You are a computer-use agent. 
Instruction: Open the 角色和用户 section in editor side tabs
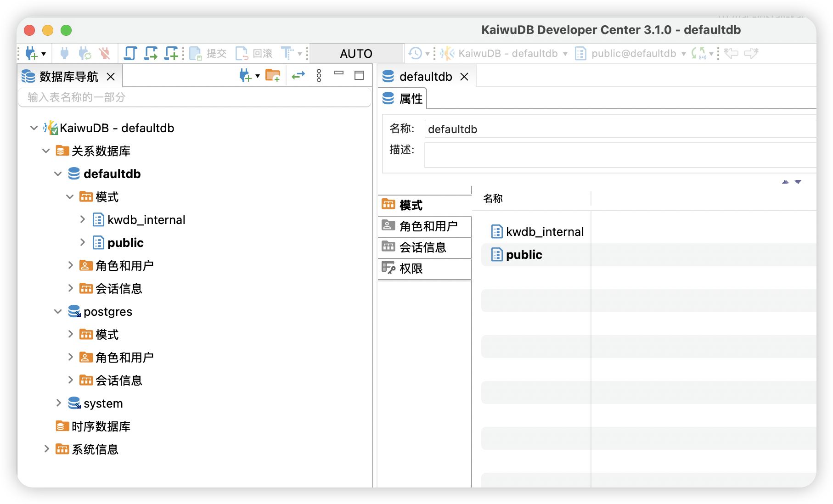[425, 226]
